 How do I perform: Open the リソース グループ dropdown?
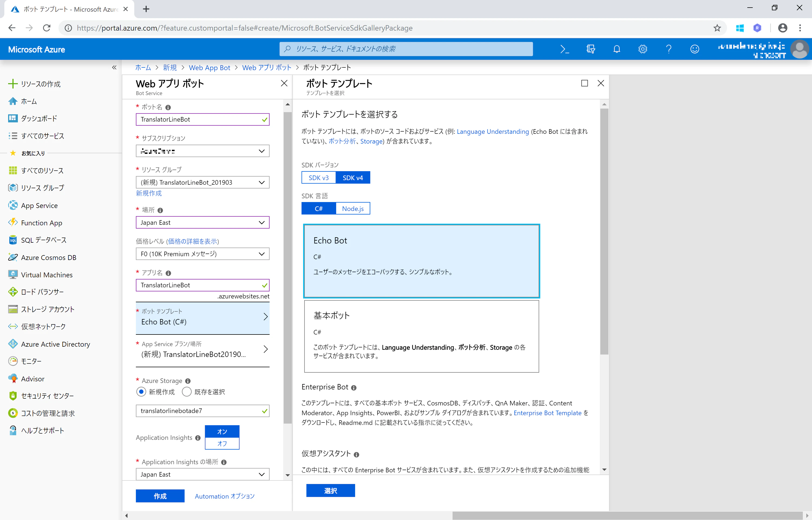tap(202, 182)
